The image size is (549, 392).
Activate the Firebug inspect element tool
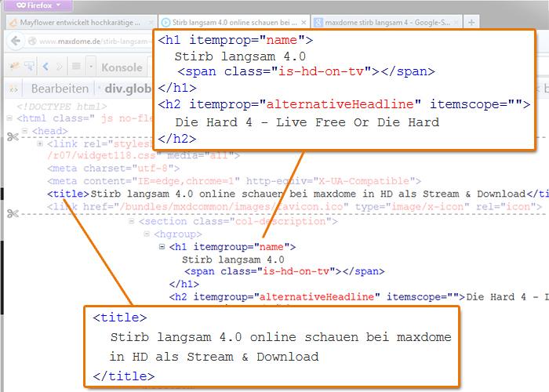tap(30, 66)
